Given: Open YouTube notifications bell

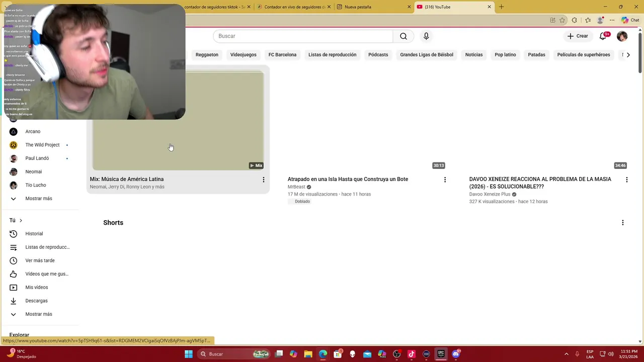Looking at the screenshot, I should click(x=603, y=36).
